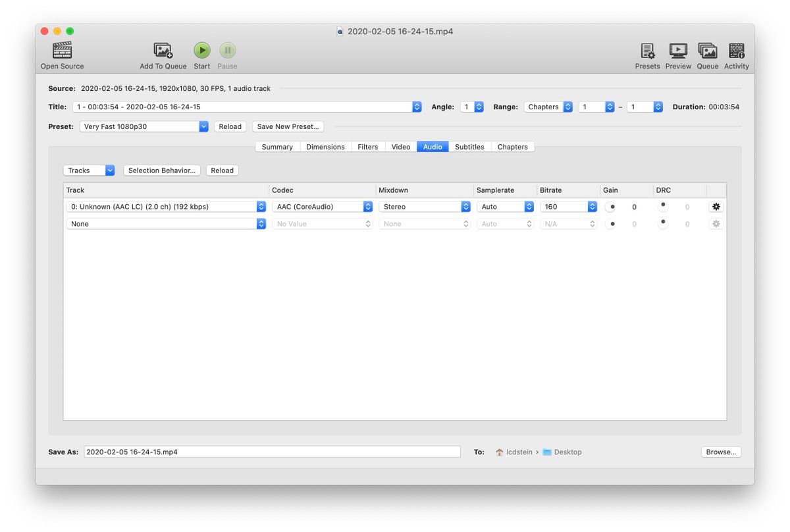
Task: Open the Presets panel icon
Action: 647,51
